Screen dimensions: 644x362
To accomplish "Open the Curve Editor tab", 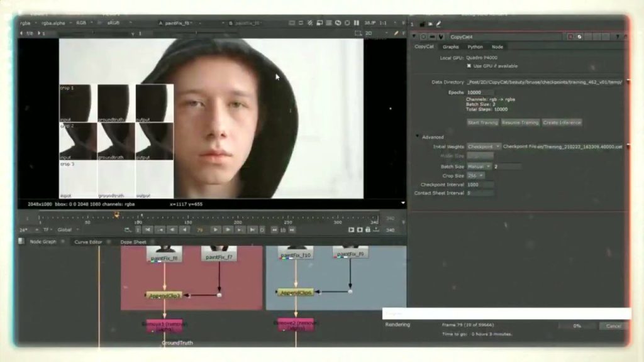I will (x=88, y=241).
